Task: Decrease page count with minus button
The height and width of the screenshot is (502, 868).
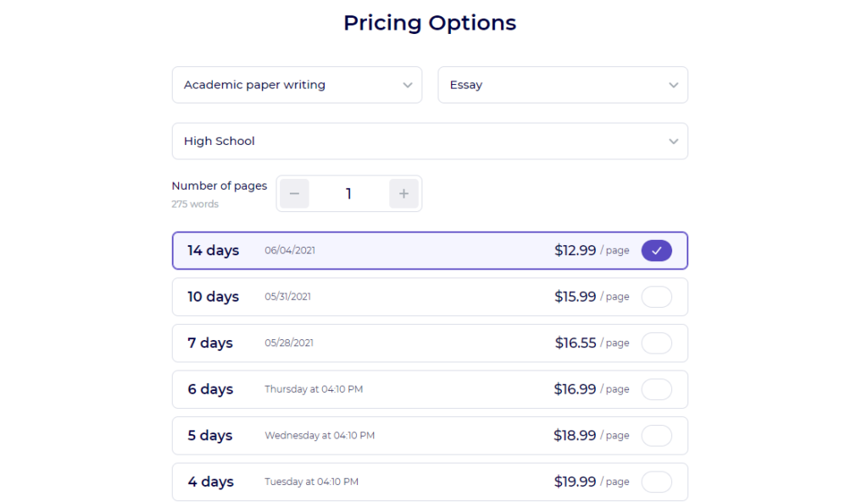Action: click(x=294, y=193)
